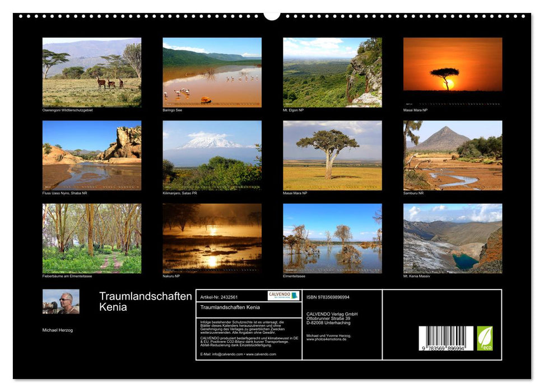Open the Baringo See flamingo photo
544x392 pixels.
pos(212,72)
